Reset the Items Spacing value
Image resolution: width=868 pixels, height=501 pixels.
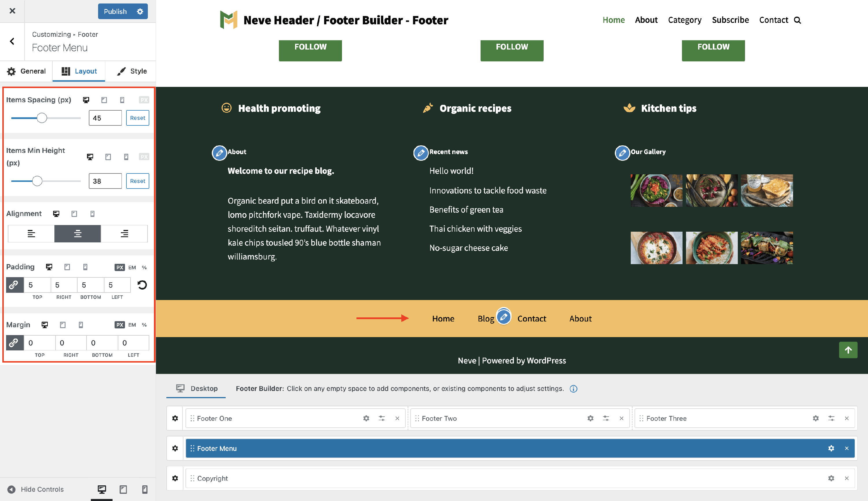tap(137, 118)
